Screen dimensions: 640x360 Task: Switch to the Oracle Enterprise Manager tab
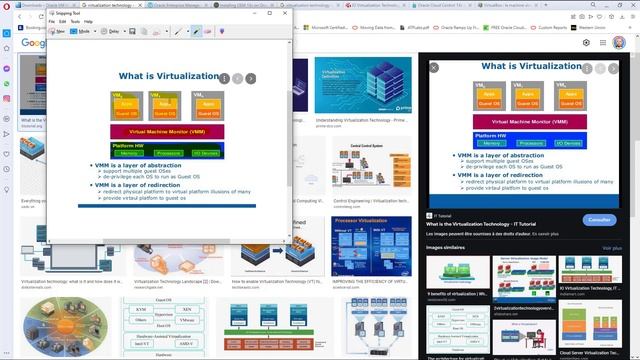pos(178,5)
